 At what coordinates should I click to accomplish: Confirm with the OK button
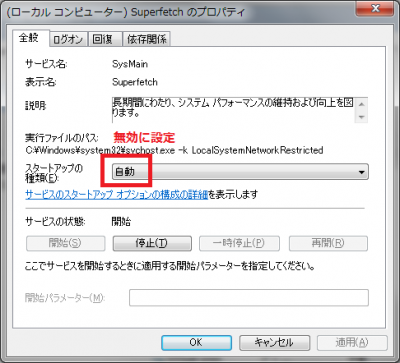point(196,342)
